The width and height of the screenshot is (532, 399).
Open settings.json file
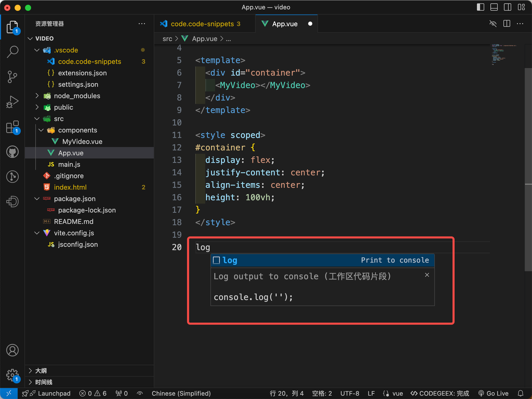pos(89,84)
